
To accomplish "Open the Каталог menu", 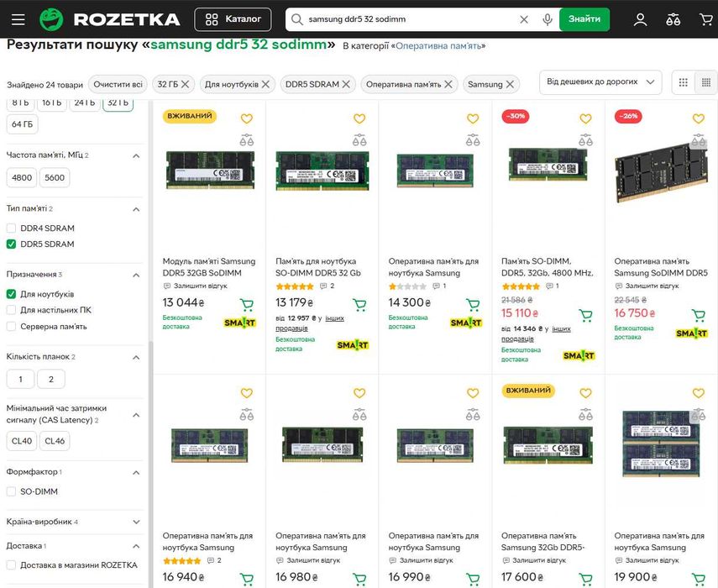I will [233, 19].
